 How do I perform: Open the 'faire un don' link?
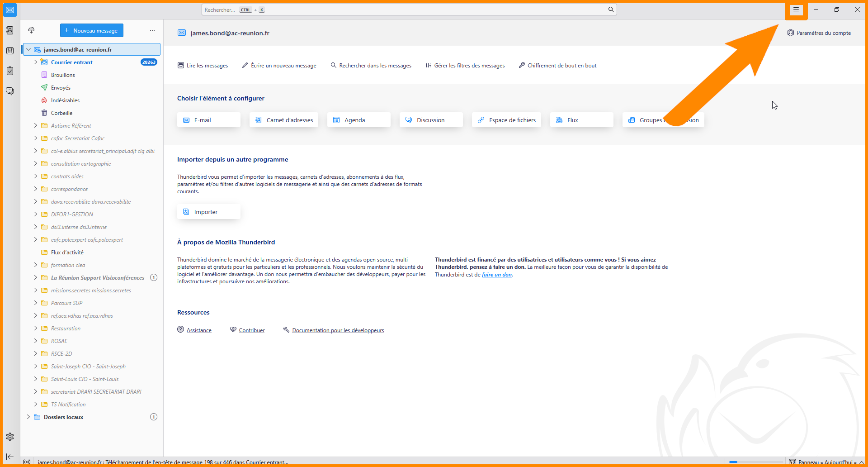coord(496,275)
